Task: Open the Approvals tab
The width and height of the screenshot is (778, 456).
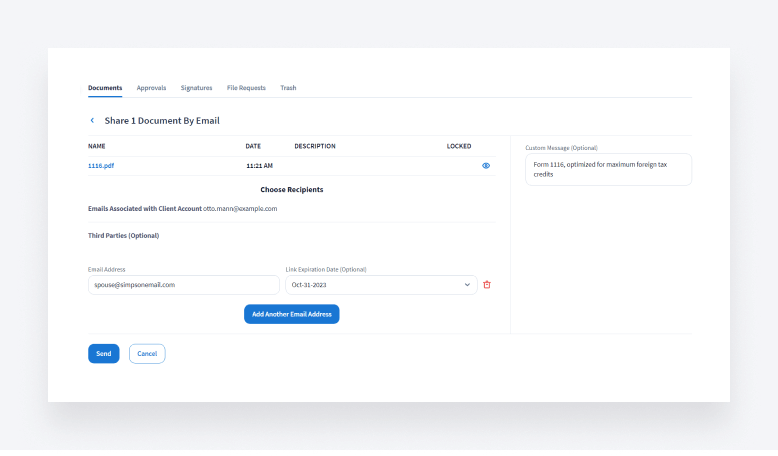Action: coord(151,88)
